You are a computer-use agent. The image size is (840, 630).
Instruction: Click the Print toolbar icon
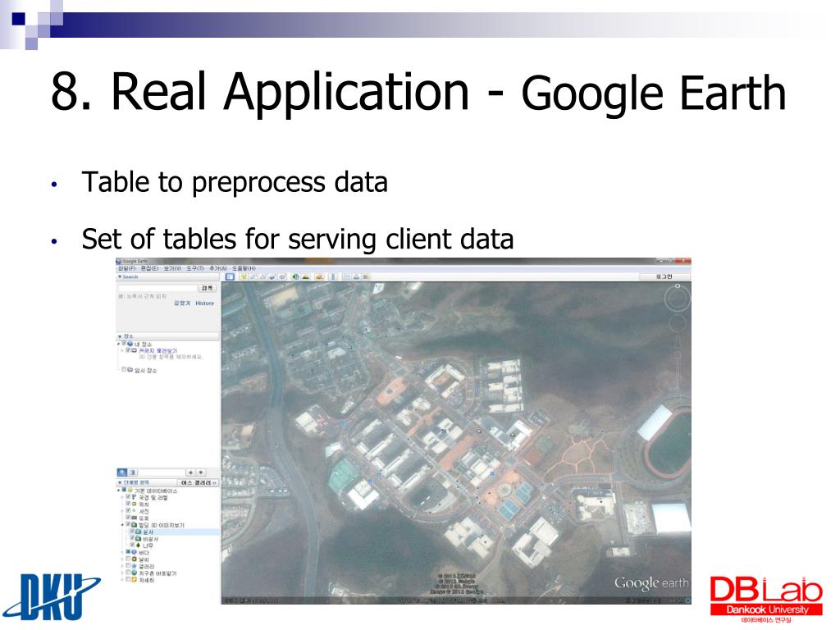356,277
